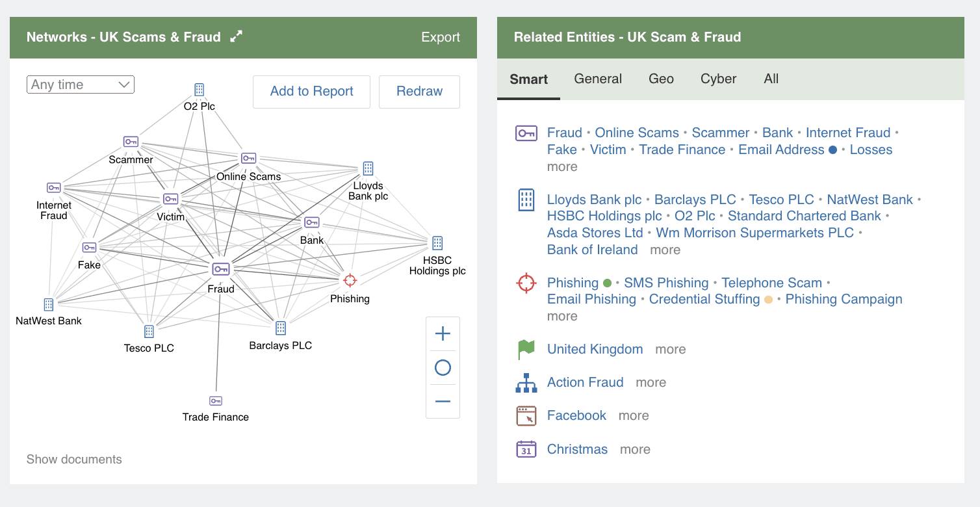Click the calendar icon by Christmas
980x507 pixels.
526,449
